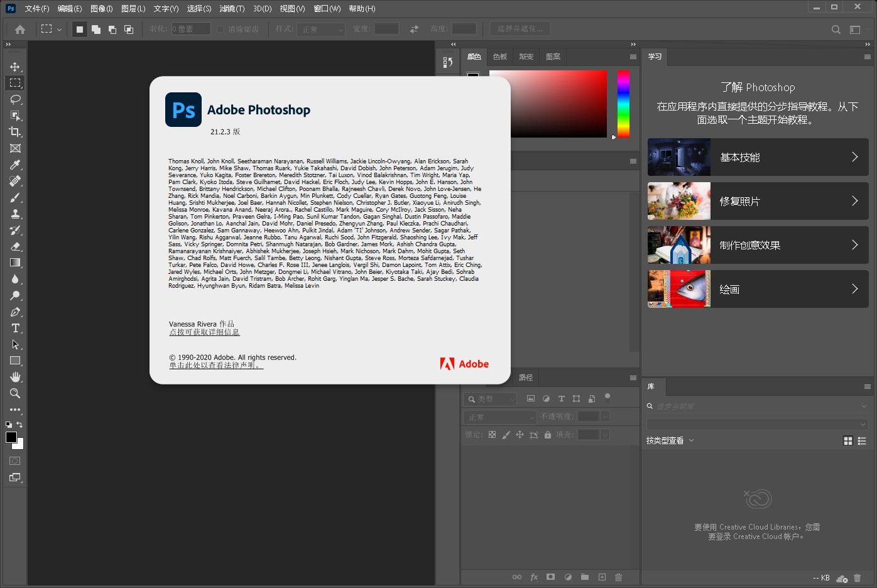Select the Clone Stamp tool

tap(15, 214)
